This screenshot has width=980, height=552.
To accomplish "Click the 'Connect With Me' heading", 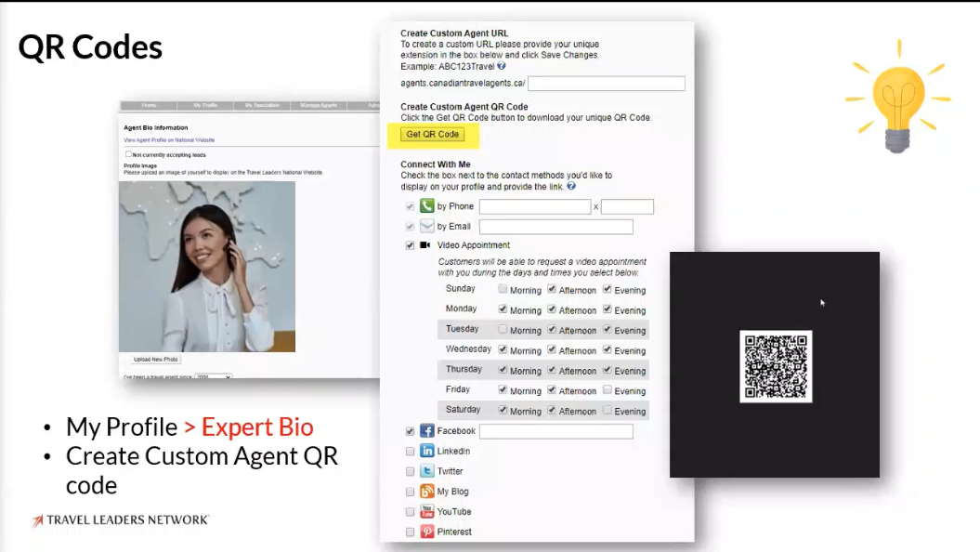I will point(436,164).
